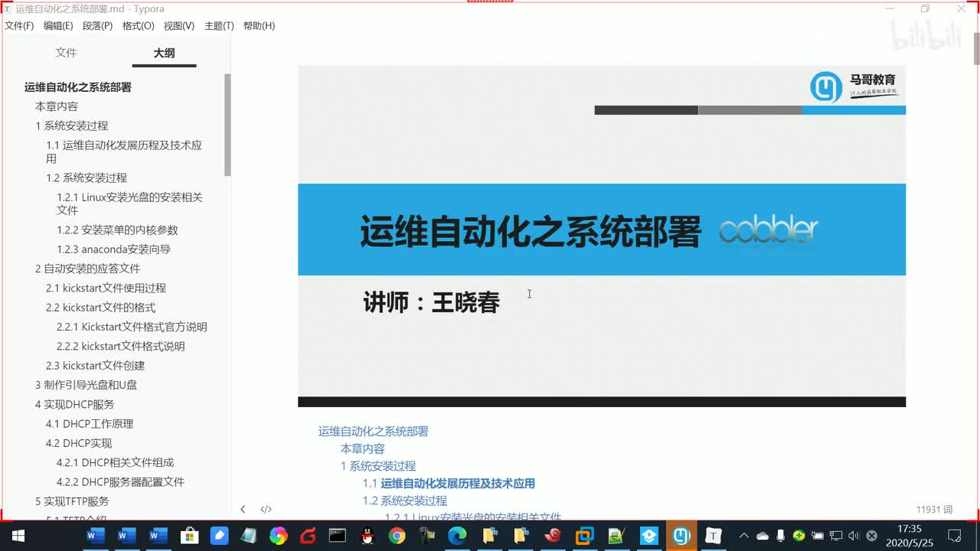Switch to Typora T icon on taskbar

pos(713,536)
